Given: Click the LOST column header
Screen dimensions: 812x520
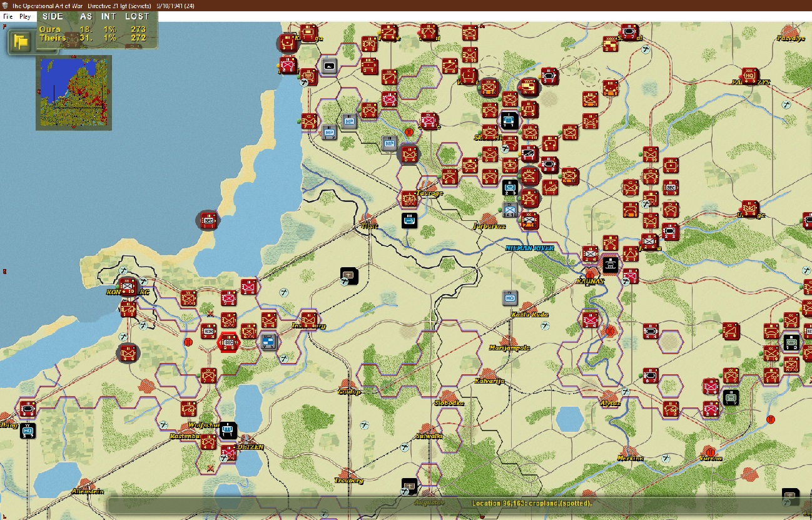Looking at the screenshot, I should tap(136, 16).
